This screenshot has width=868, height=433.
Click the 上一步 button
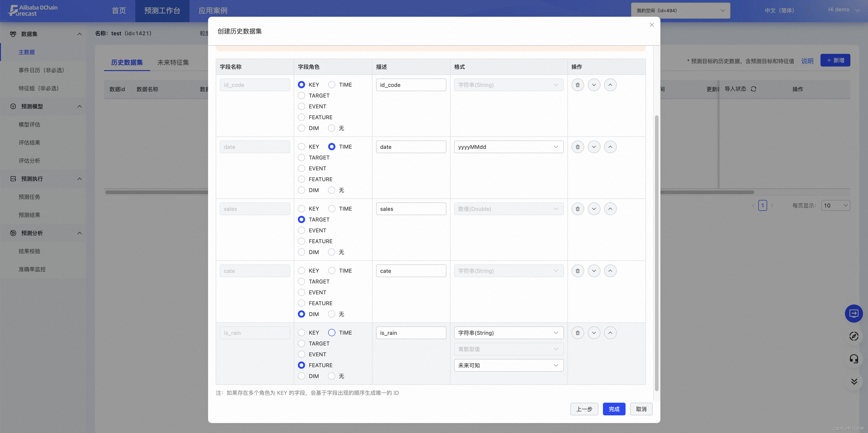point(584,409)
